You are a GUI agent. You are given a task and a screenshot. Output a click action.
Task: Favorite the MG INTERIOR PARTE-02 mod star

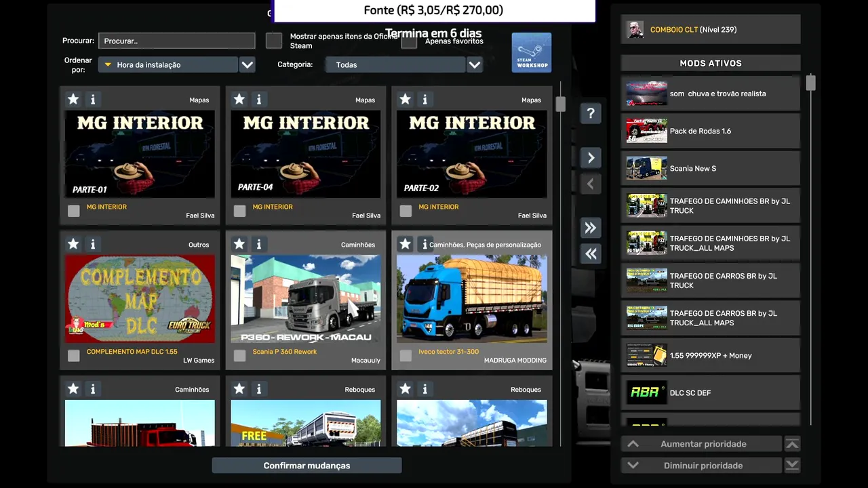pyautogui.click(x=406, y=100)
